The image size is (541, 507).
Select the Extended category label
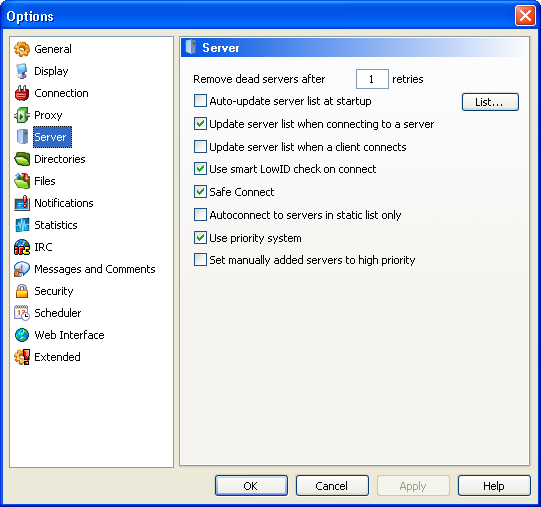57,357
